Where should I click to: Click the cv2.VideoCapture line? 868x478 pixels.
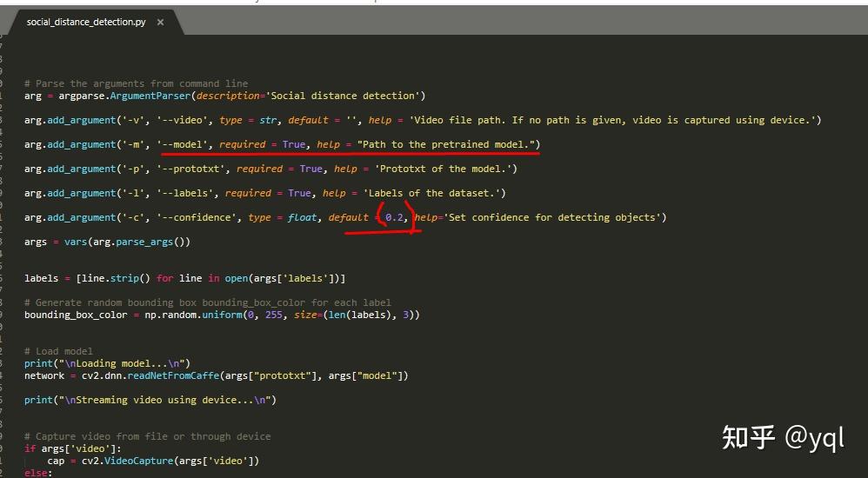153,461
